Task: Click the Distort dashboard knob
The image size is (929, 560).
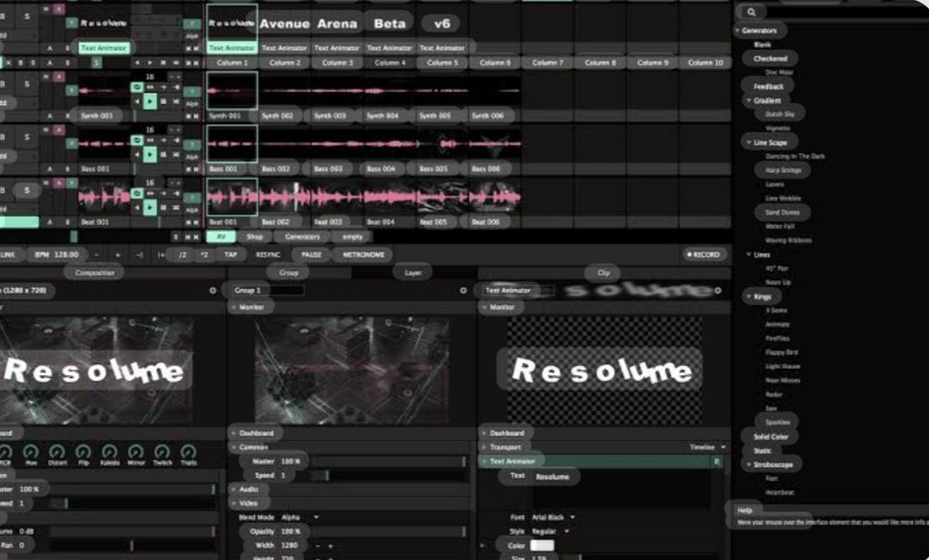Action: coord(57,453)
